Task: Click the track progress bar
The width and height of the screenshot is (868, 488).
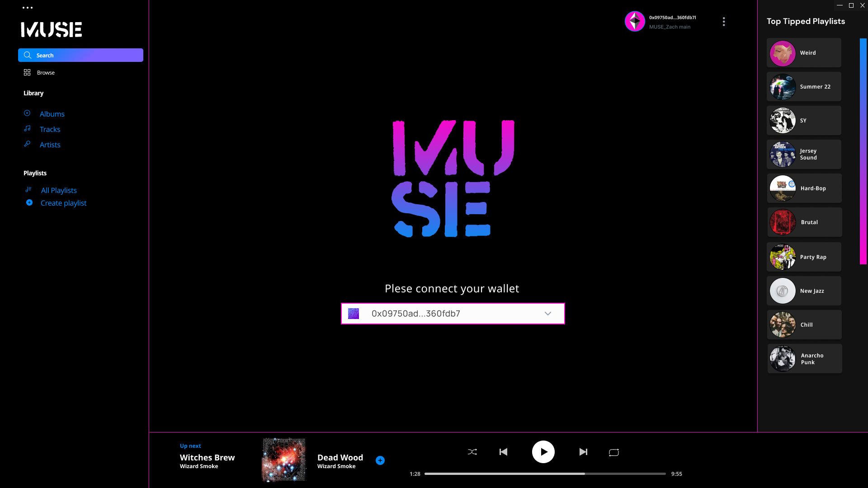Action: coord(545,474)
